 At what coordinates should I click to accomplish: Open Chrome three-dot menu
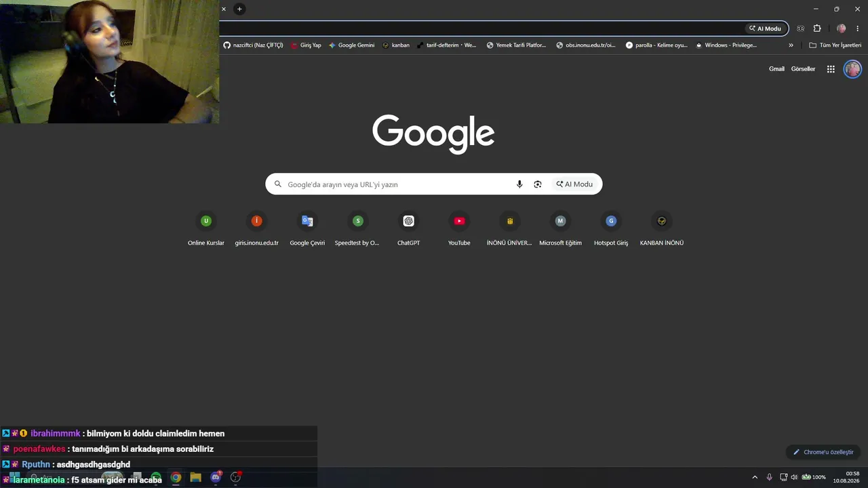858,28
